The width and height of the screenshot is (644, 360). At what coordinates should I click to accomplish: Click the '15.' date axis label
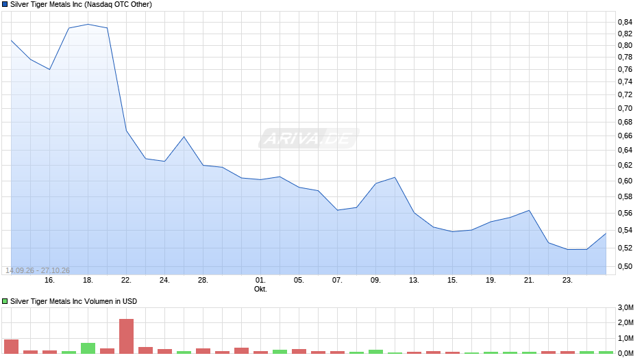[452, 281]
